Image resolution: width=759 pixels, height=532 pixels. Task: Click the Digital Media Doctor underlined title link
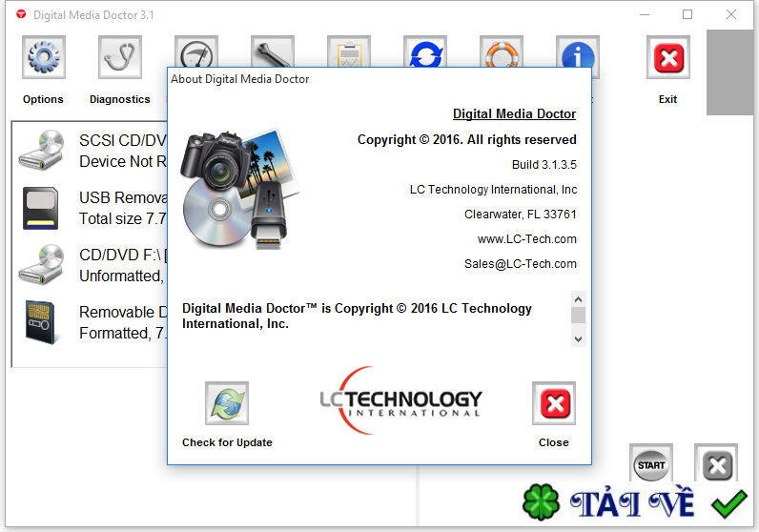(514, 113)
